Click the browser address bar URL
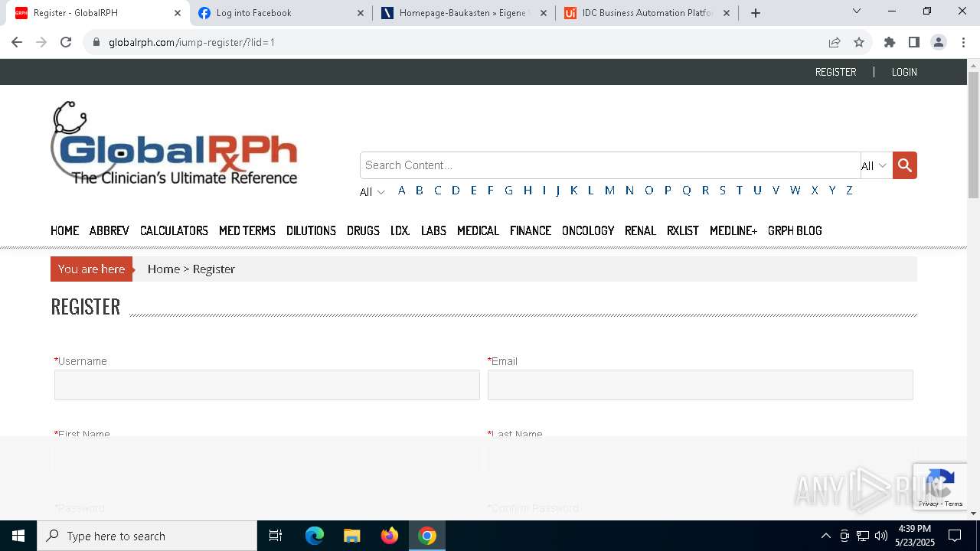The width and height of the screenshot is (980, 551). pos(191,42)
